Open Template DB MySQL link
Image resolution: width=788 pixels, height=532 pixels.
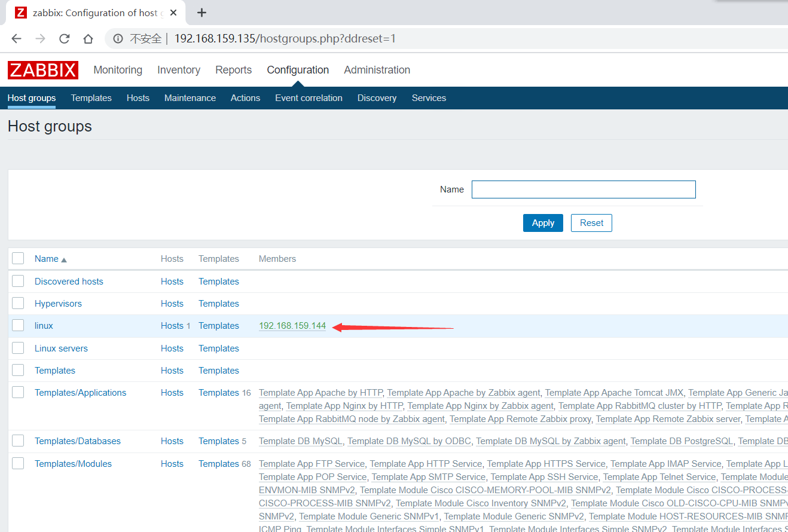(x=301, y=441)
